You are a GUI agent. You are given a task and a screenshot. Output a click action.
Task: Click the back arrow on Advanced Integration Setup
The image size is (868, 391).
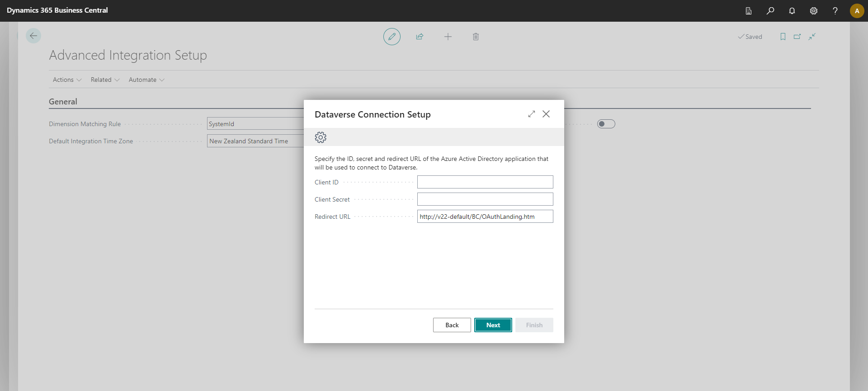coord(33,36)
